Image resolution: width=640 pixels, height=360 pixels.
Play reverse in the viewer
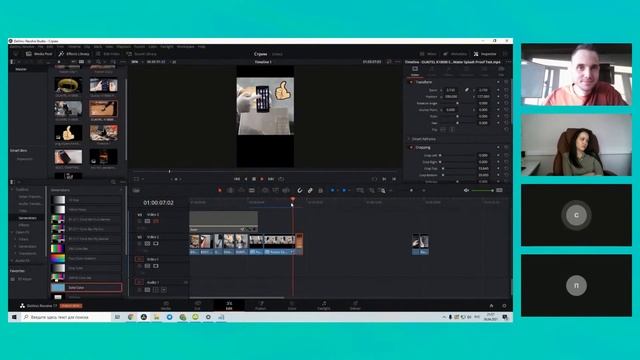(x=246, y=179)
